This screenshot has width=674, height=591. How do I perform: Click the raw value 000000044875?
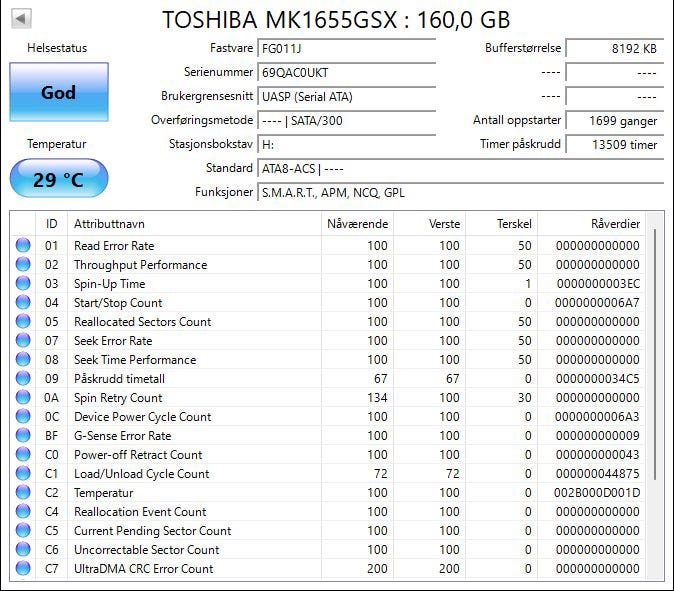(597, 473)
